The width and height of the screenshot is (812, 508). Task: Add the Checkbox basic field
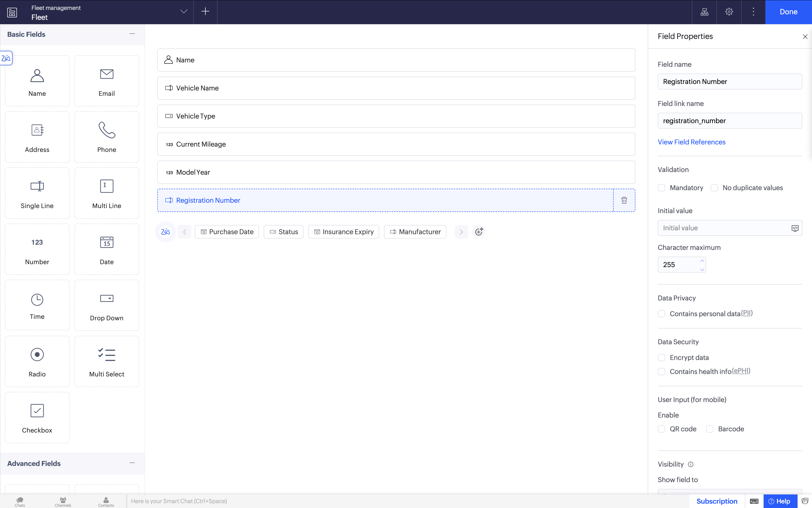tap(37, 418)
